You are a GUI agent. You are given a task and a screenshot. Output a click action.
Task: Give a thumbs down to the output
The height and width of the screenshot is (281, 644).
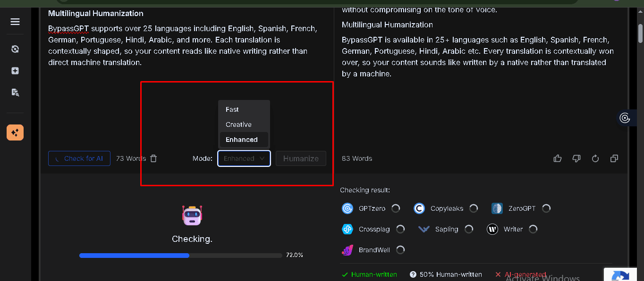point(576,158)
